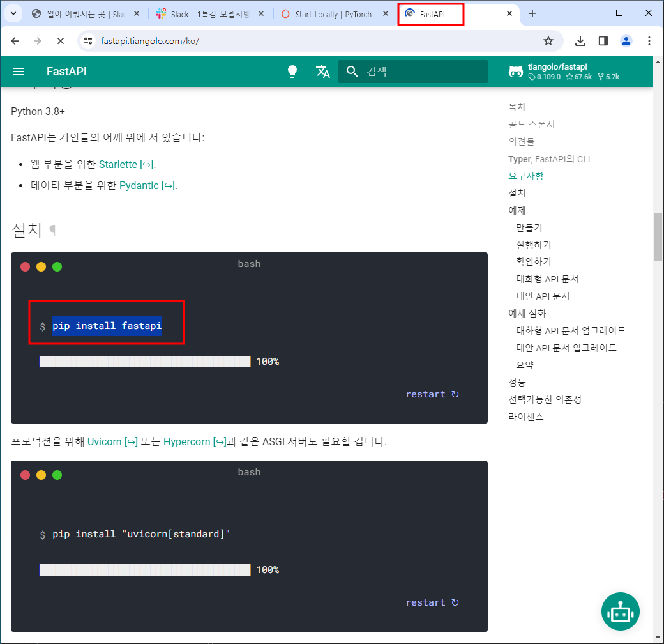This screenshot has height=644, width=664.
Task: Open the downloads panel
Action: tap(580, 41)
